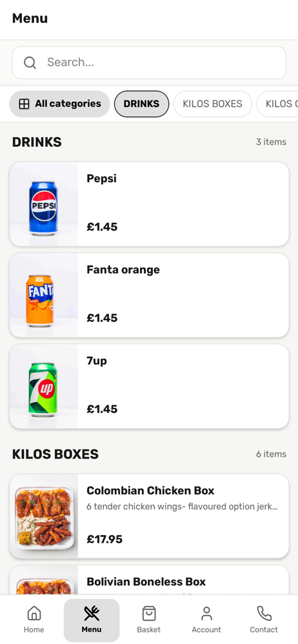Click the magnifying glass search icon
The width and height of the screenshot is (298, 644).
pos(30,62)
